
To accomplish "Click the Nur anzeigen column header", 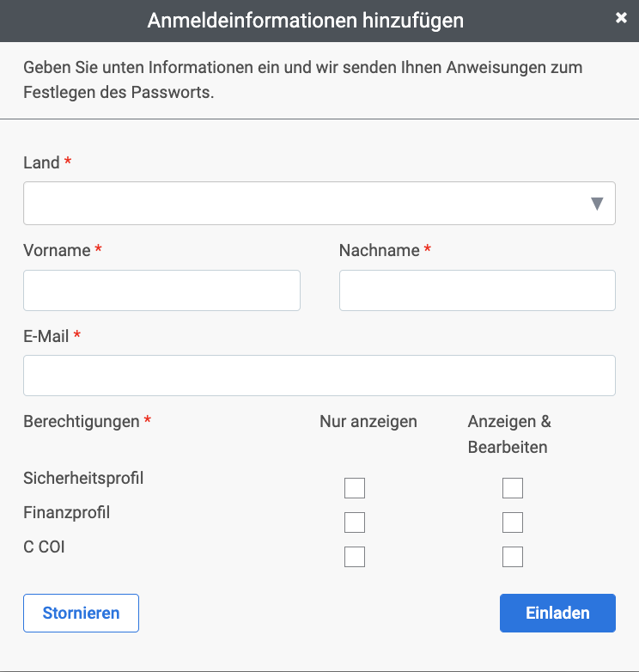I will (x=368, y=422).
